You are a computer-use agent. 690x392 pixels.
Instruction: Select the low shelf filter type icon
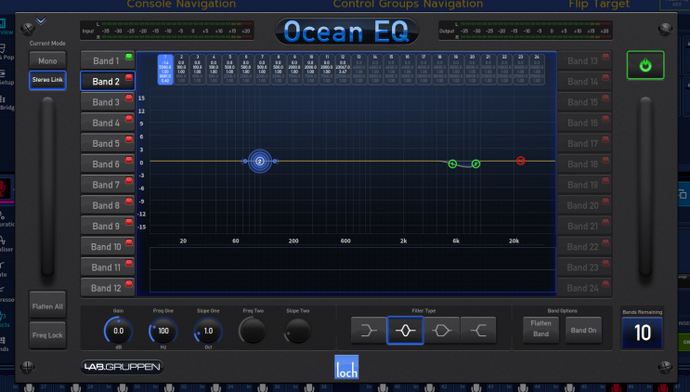(368, 330)
